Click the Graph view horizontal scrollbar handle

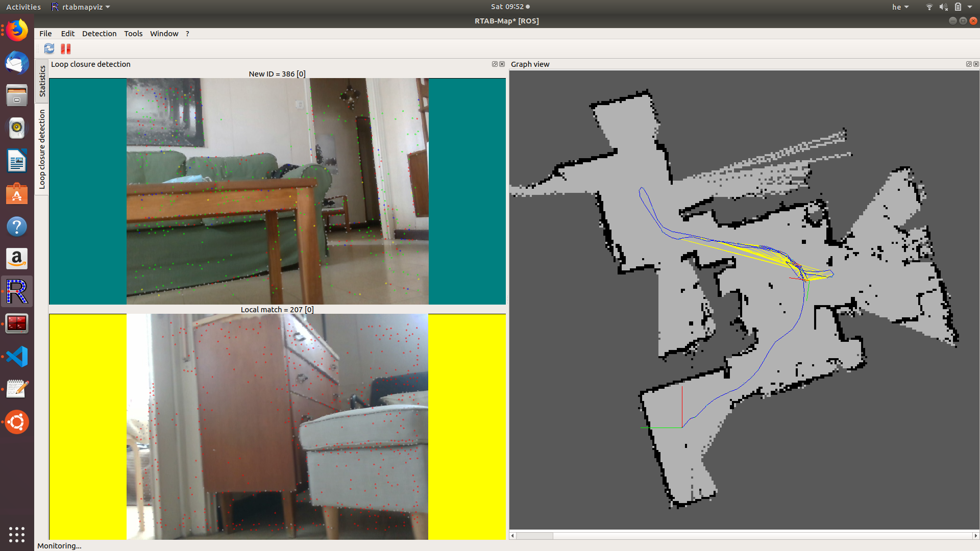[535, 536]
